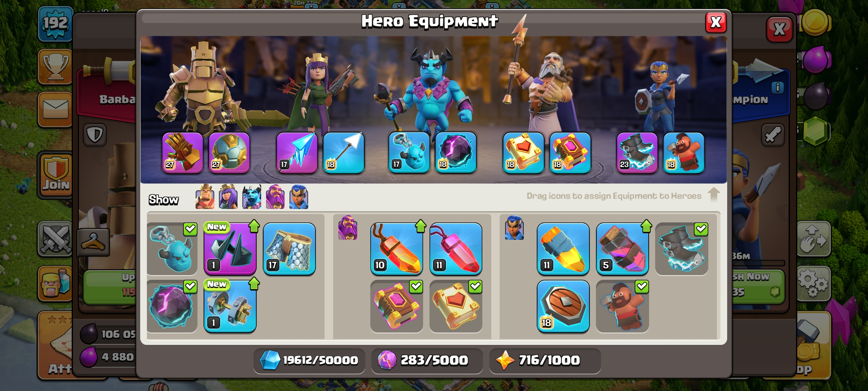The width and height of the screenshot is (868, 391).
Task: Show only Royal Champion equipment
Action: click(x=299, y=197)
